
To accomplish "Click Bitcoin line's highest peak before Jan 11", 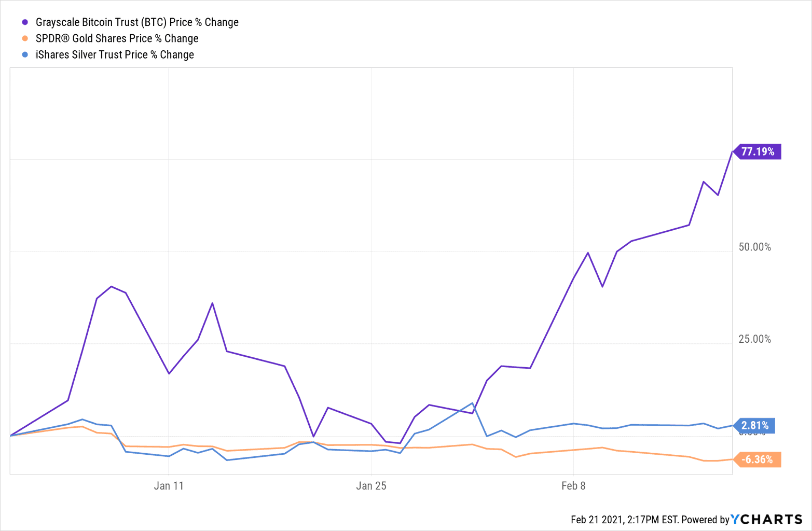I will click(x=112, y=286).
